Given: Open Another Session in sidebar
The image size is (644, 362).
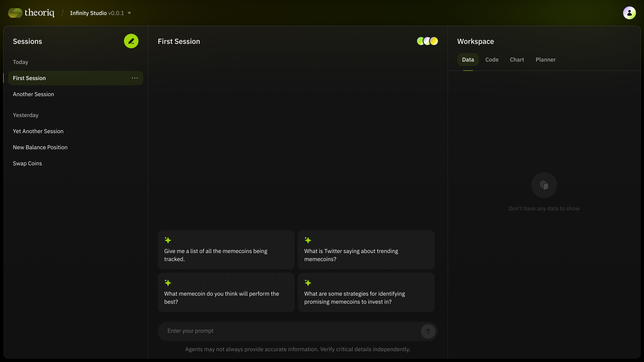Looking at the screenshot, I should (33, 94).
